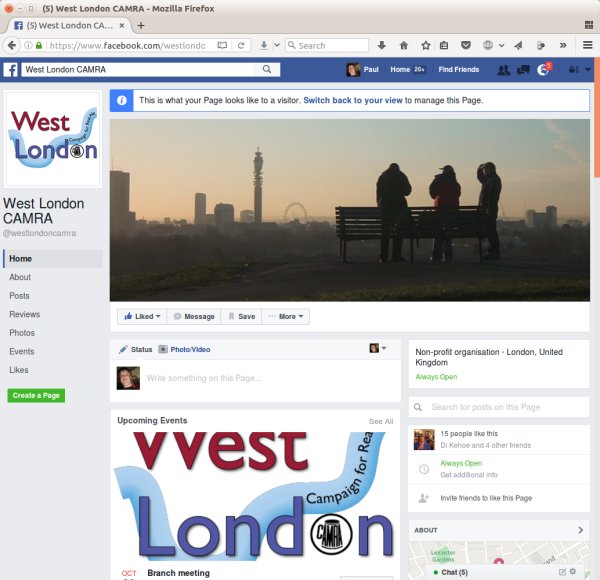
Task: Click See All upcoming events
Action: (381, 421)
